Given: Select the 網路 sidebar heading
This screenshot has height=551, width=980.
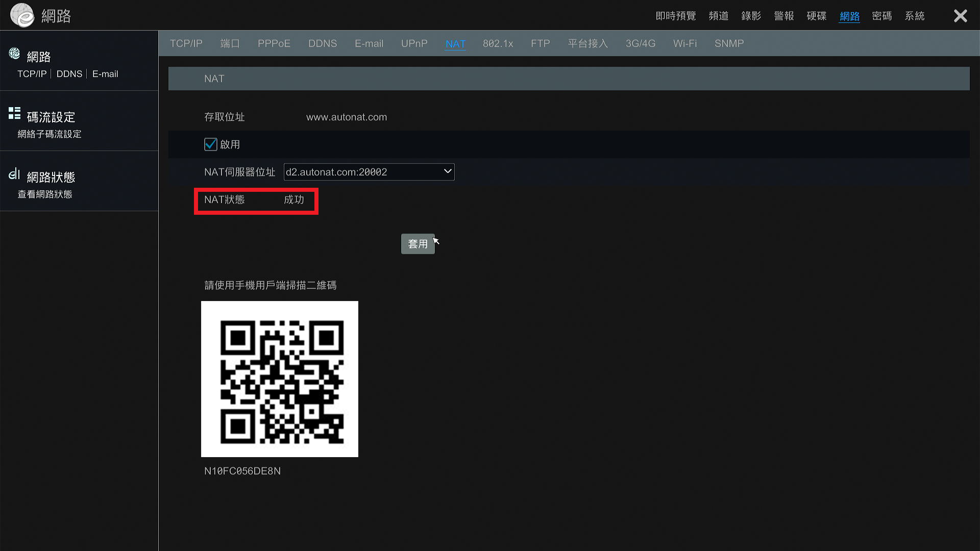Looking at the screenshot, I should pos(39,57).
